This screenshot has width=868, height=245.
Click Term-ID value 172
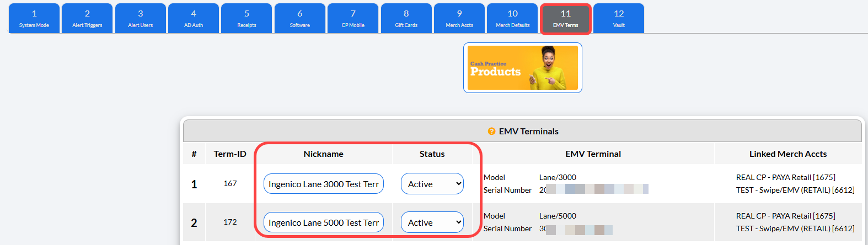[230, 222]
